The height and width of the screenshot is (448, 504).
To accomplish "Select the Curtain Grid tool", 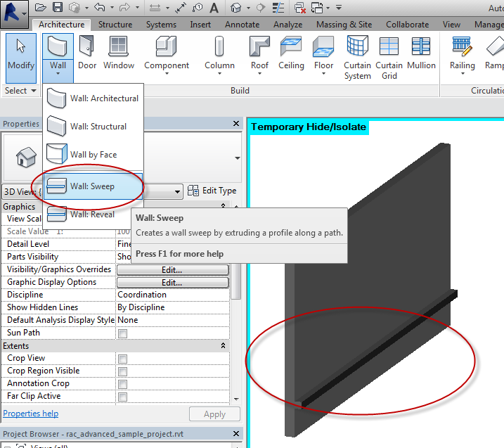I will 389,58.
